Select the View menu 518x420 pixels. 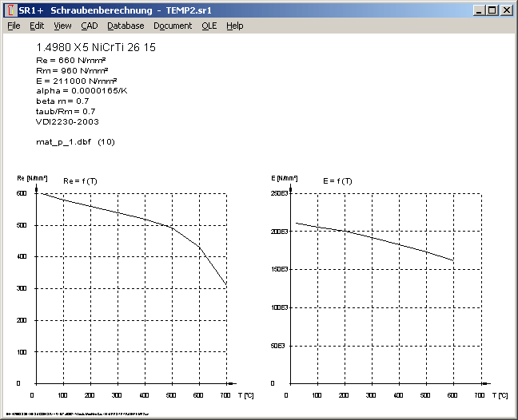click(62, 26)
